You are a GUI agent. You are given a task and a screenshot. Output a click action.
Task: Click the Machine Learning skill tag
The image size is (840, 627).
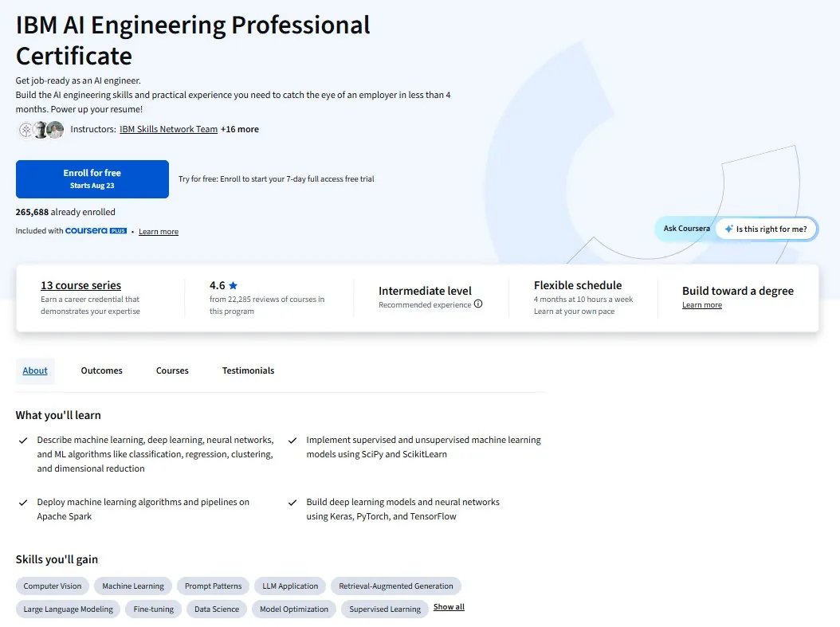[x=133, y=586]
